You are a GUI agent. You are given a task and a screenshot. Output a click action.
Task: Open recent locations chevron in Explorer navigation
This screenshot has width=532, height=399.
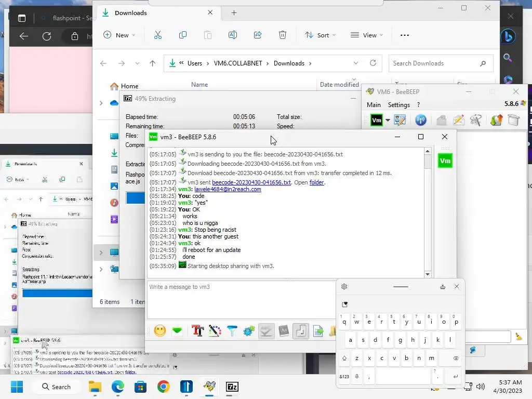[137, 63]
